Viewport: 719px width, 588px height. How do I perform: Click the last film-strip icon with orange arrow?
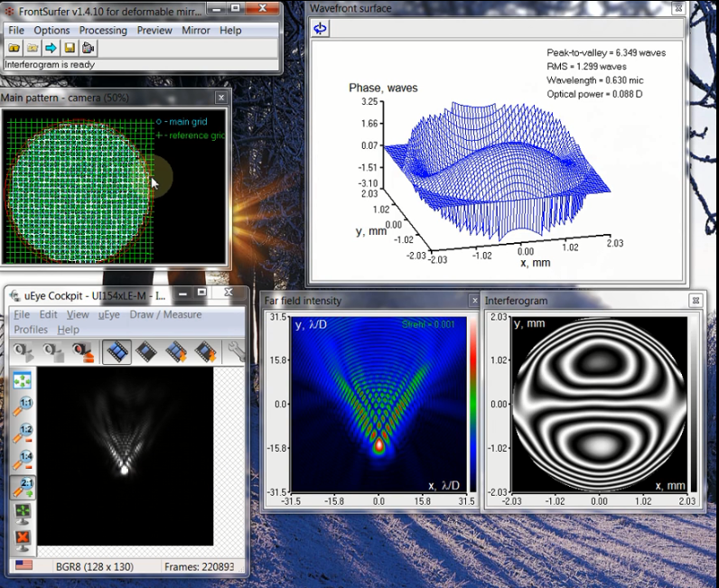[206, 352]
